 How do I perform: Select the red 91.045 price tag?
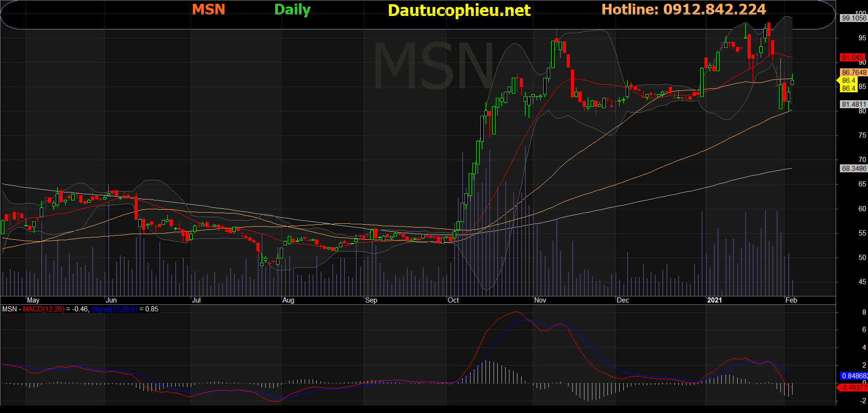[852, 58]
